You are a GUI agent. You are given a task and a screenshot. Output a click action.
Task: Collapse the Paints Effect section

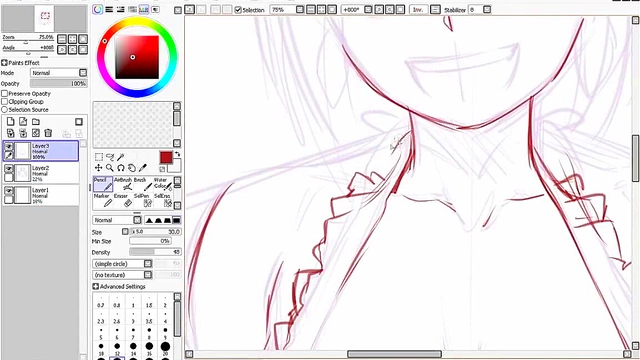click(x=4, y=63)
